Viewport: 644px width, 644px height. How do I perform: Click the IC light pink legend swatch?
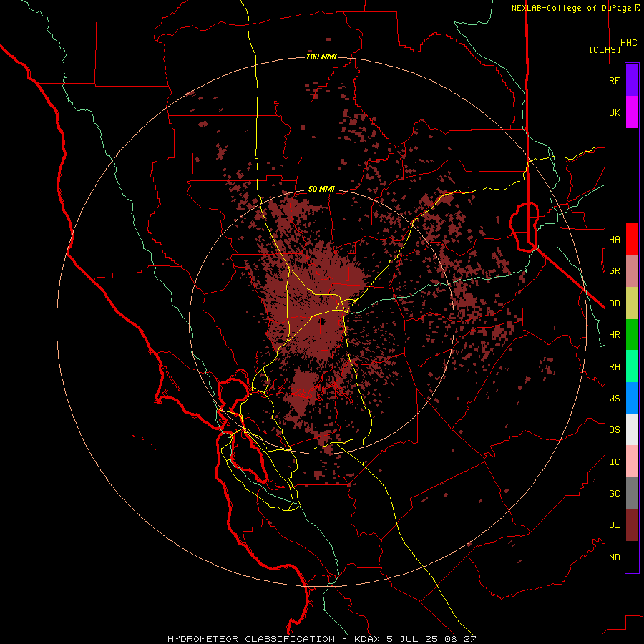[632, 462]
